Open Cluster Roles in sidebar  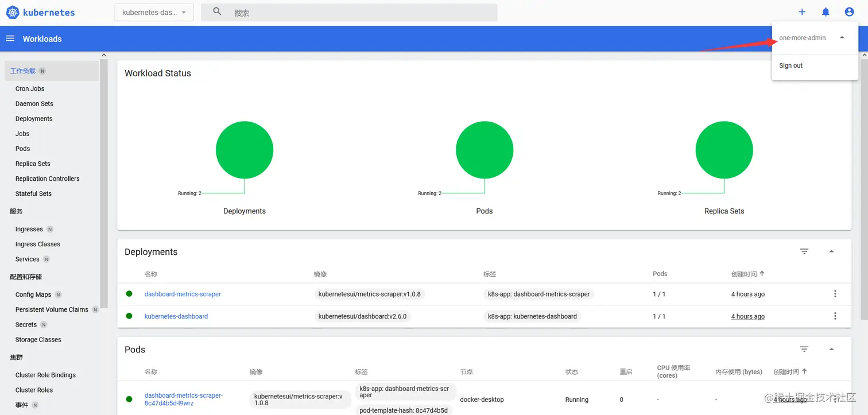[34, 390]
